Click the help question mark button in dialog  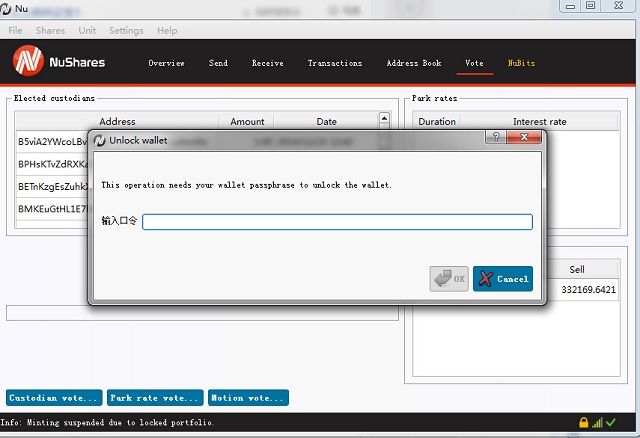pos(496,137)
